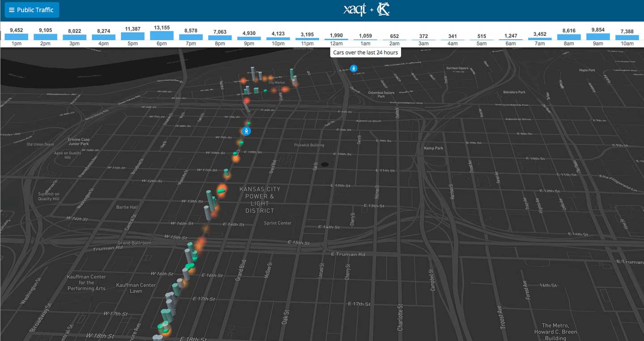The height and width of the screenshot is (341, 644).
Task: Click the KC monogram logo
Action: coord(383,9)
